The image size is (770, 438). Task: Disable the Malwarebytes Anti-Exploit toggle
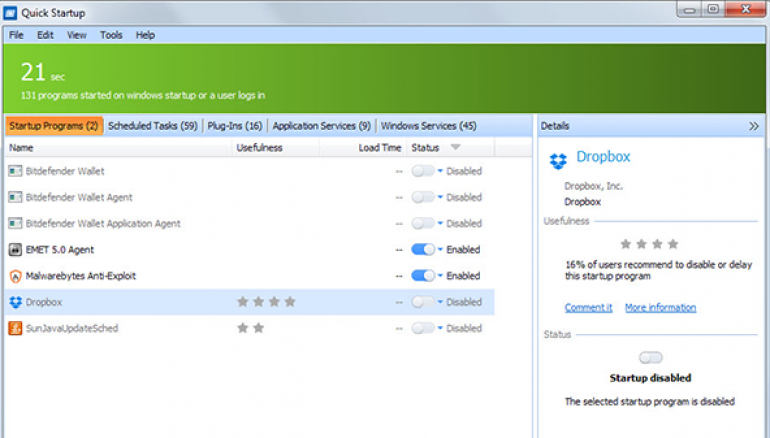(423, 275)
